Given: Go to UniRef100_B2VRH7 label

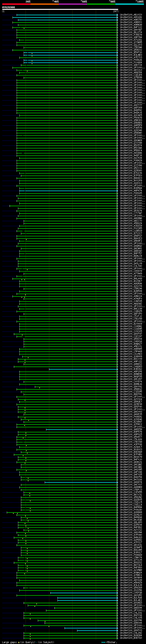Looking at the screenshot, I should click(131, 422).
